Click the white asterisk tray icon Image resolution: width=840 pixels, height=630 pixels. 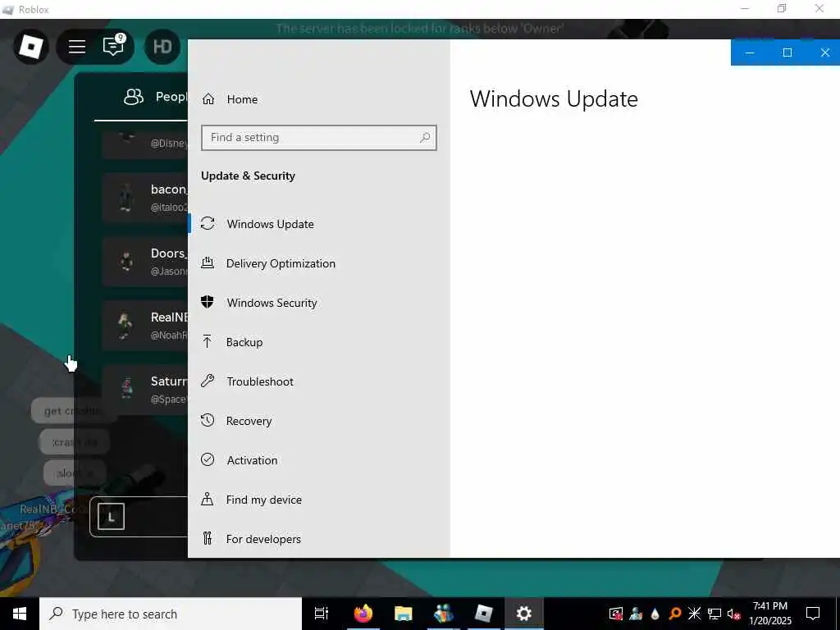click(x=694, y=614)
